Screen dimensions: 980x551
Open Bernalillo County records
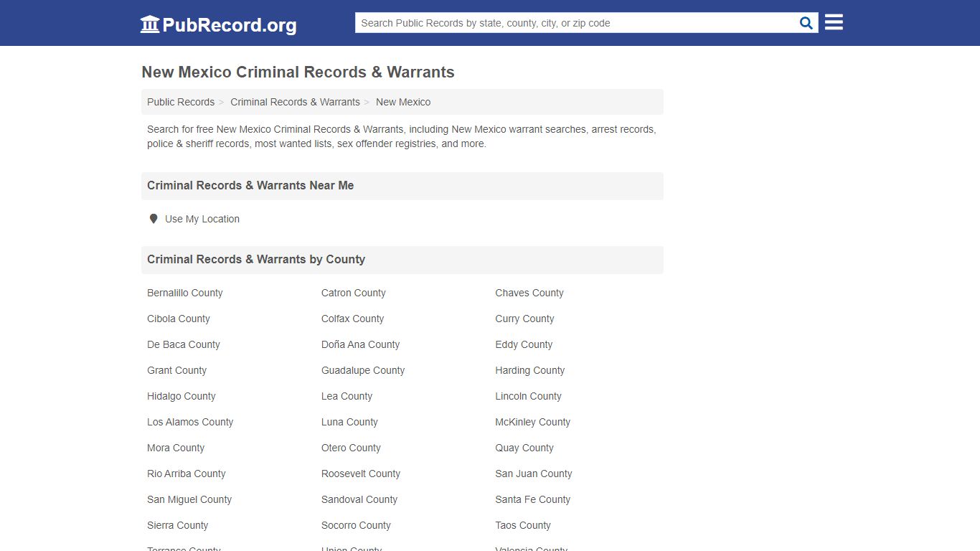185,293
